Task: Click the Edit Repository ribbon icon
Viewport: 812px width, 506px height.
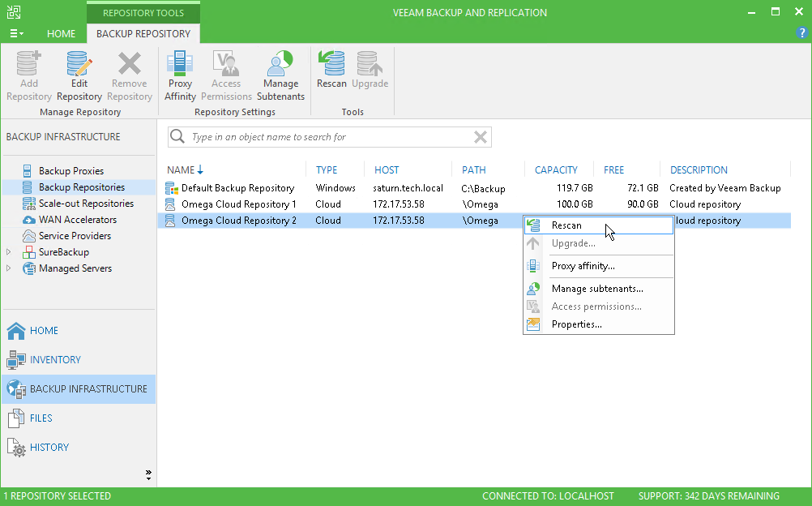Action: pyautogui.click(x=79, y=62)
